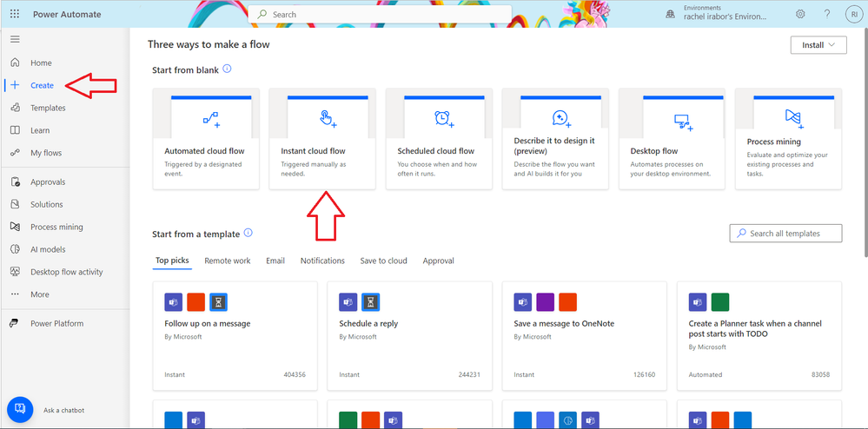
Task: Click the Templates icon in sidebar
Action: (16, 108)
